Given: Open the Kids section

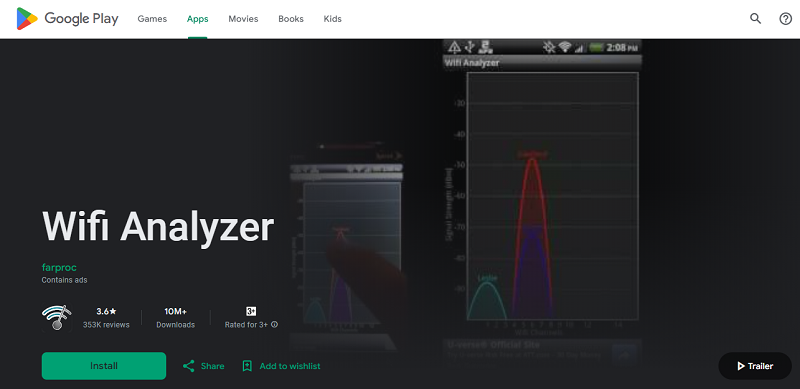Looking at the screenshot, I should point(333,19).
